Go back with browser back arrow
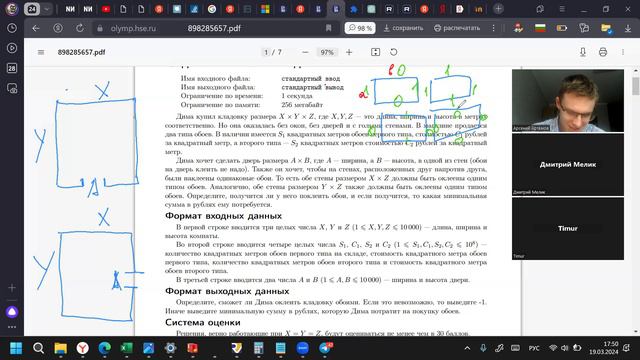Image resolution: width=640 pixels, height=360 pixels. click(x=36, y=28)
